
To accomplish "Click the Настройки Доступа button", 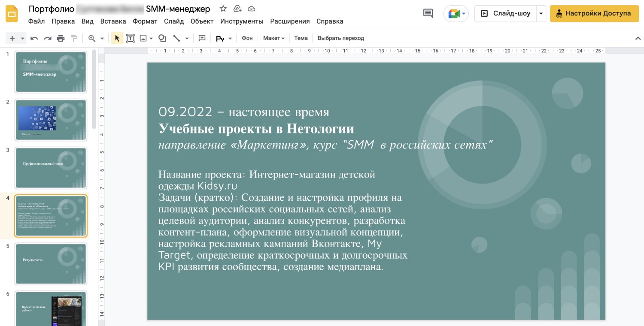I will [x=594, y=13].
